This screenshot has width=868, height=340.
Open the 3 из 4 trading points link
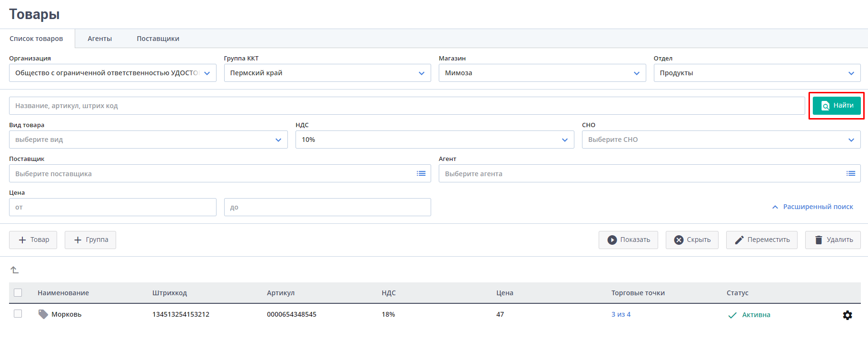pos(621,314)
